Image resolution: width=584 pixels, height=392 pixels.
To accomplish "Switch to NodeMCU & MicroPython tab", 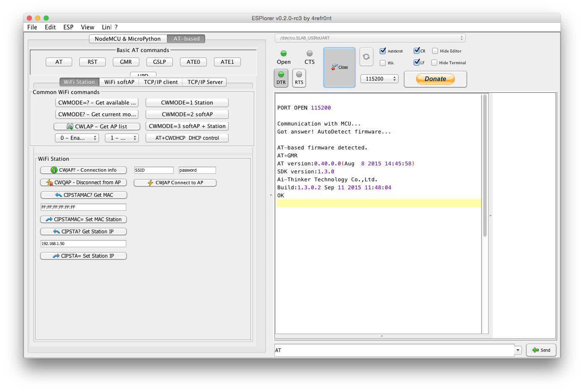I will click(x=128, y=39).
